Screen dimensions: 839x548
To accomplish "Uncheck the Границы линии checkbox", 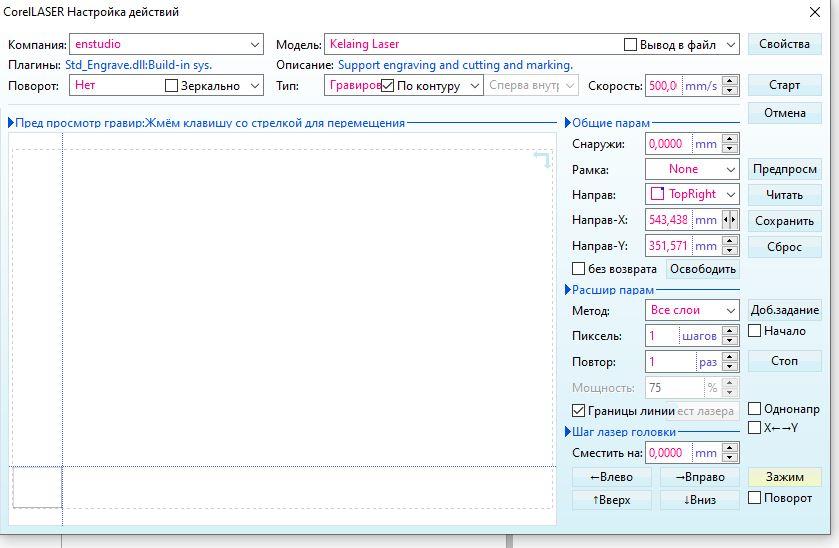I will coord(578,411).
